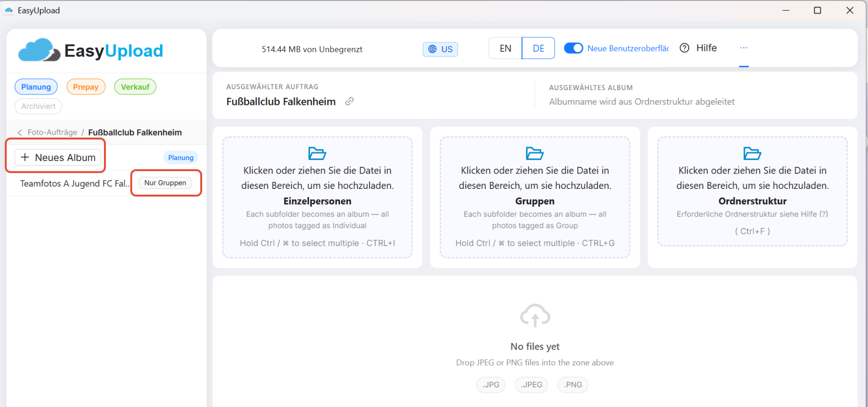The width and height of the screenshot is (868, 407).
Task: Click the Nur Gruppen badge
Action: pos(165,183)
